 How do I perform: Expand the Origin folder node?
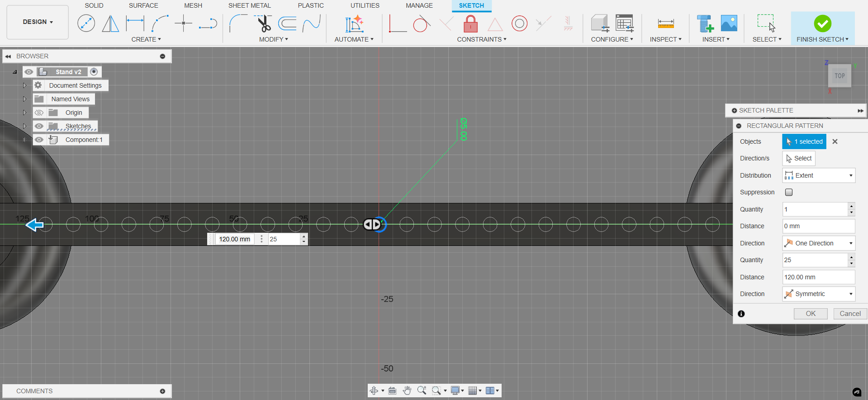pos(25,113)
